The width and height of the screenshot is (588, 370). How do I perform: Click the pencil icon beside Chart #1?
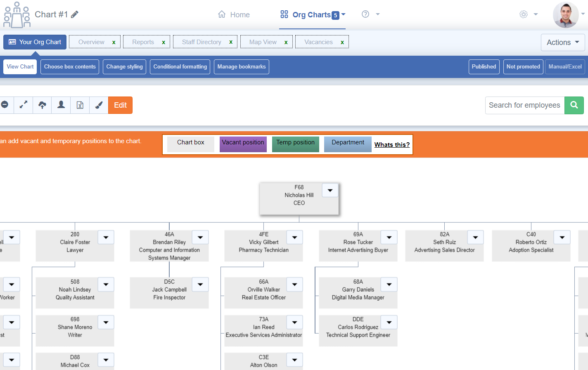tap(75, 14)
